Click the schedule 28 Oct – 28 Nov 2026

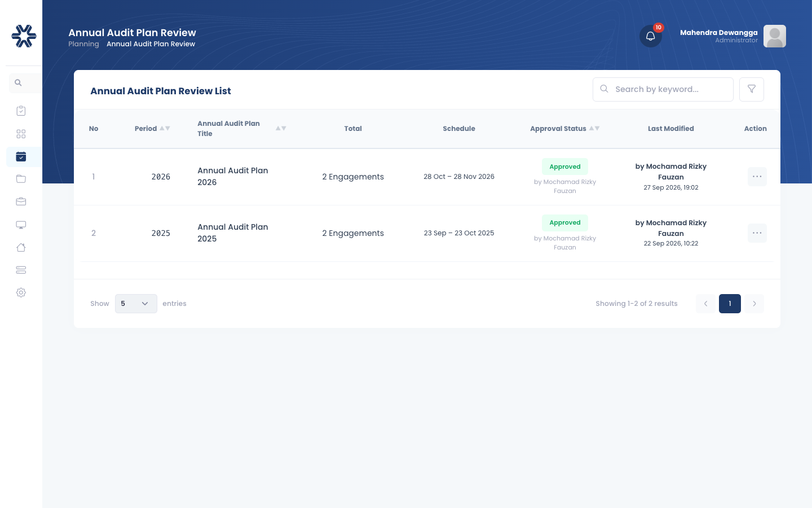(459, 177)
